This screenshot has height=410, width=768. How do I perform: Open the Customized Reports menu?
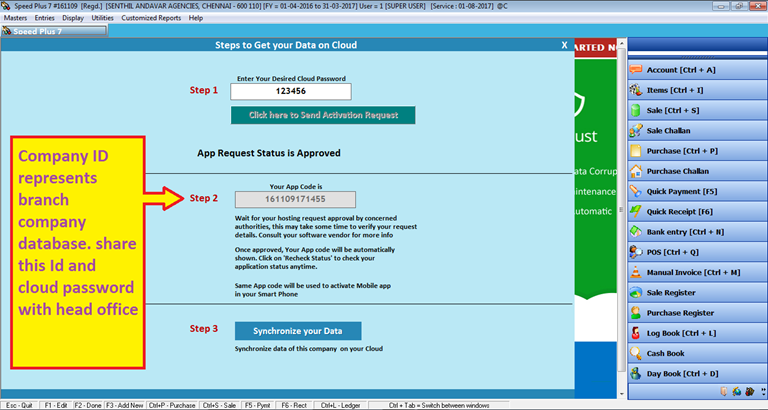(151, 18)
